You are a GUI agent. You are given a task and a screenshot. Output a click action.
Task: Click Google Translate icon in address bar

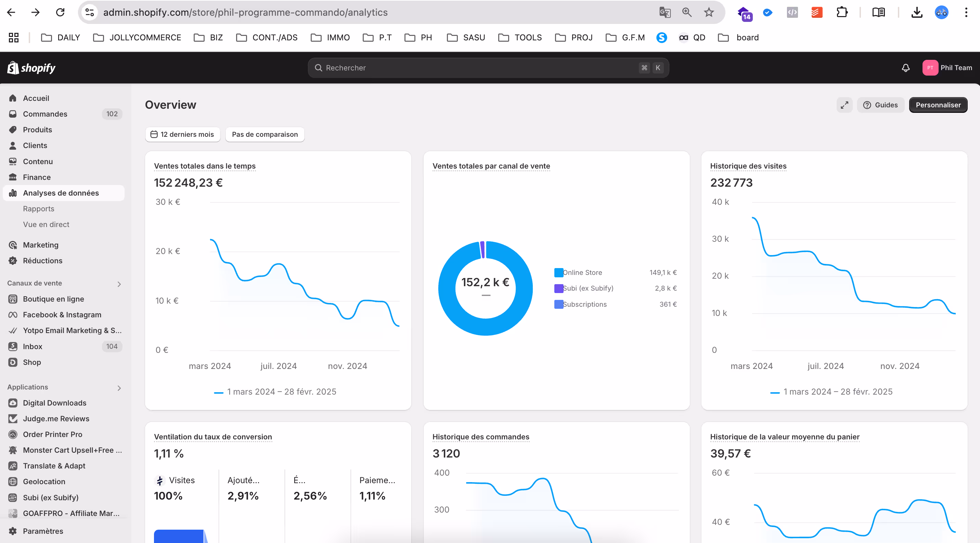tap(665, 13)
